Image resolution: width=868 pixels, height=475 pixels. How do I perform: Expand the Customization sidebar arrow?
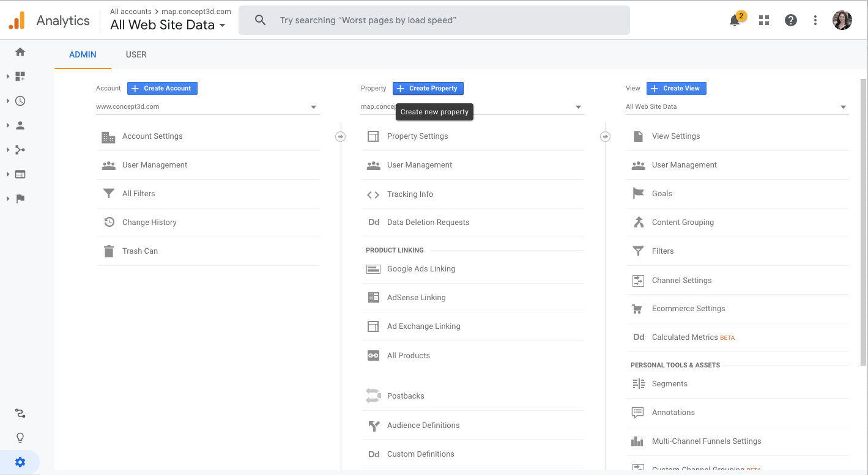pyautogui.click(x=8, y=76)
